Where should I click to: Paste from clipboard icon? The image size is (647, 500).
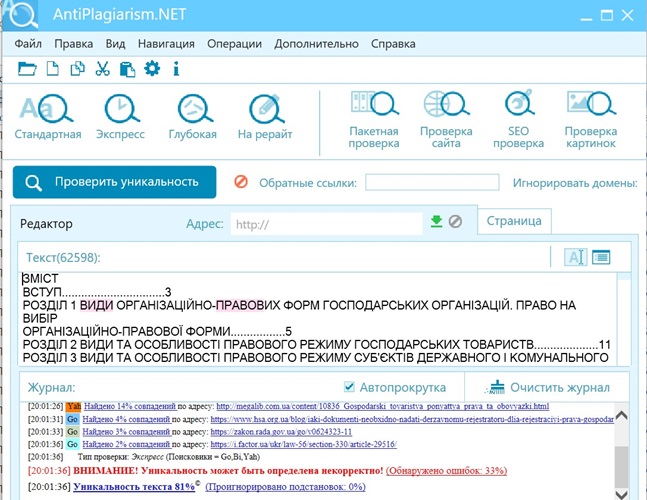[x=127, y=68]
